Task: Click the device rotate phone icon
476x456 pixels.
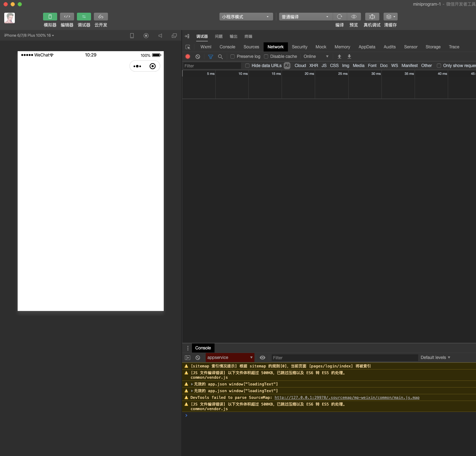Action: 132,36
